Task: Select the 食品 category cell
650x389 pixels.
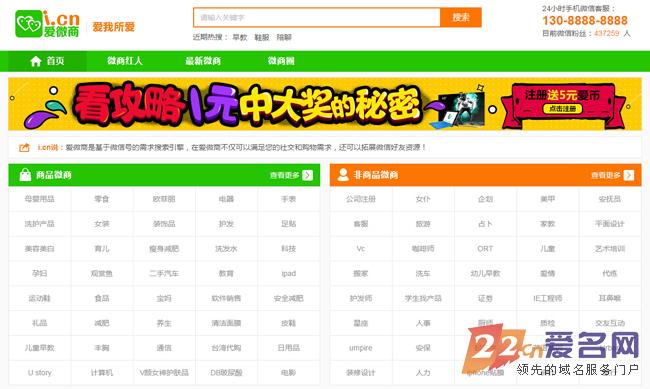Action: point(102,298)
